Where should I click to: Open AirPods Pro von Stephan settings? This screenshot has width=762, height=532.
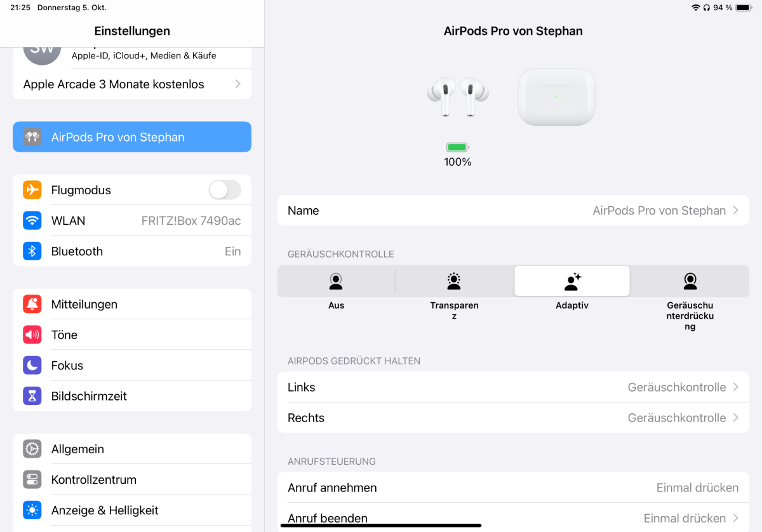[x=132, y=137]
